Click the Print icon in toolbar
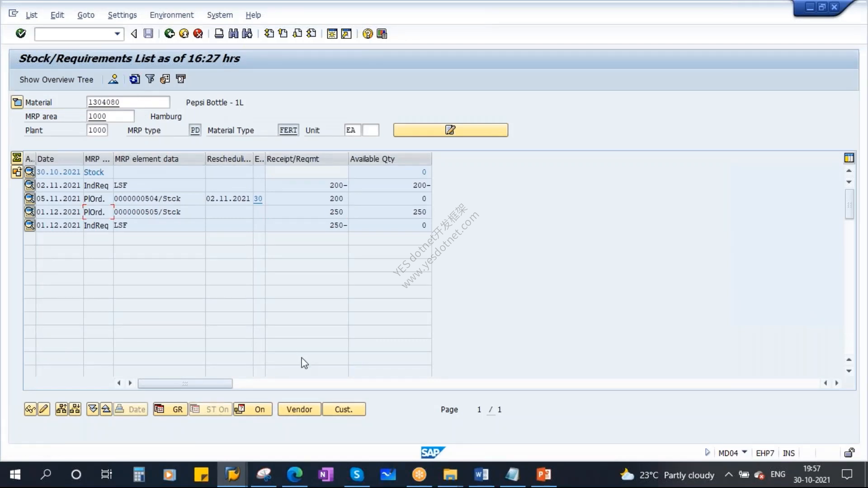Screen dimensions: 868x488 point(219,33)
